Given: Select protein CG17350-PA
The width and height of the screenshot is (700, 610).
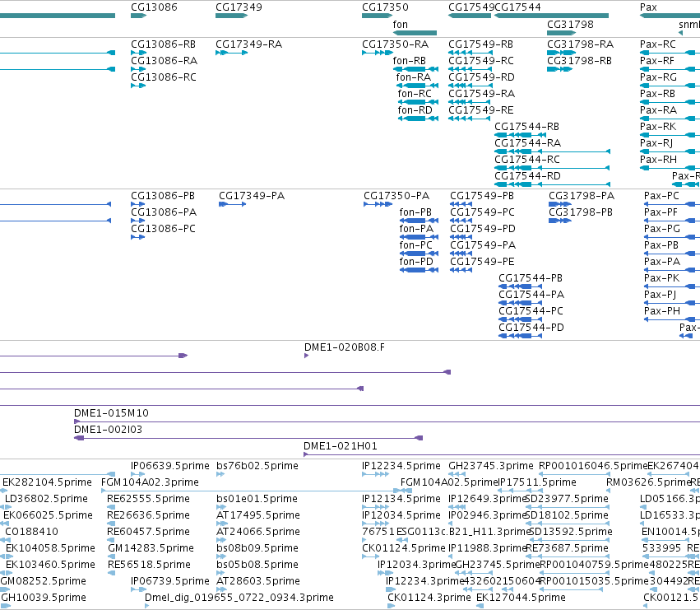Looking at the screenshot, I should pyautogui.click(x=396, y=196).
